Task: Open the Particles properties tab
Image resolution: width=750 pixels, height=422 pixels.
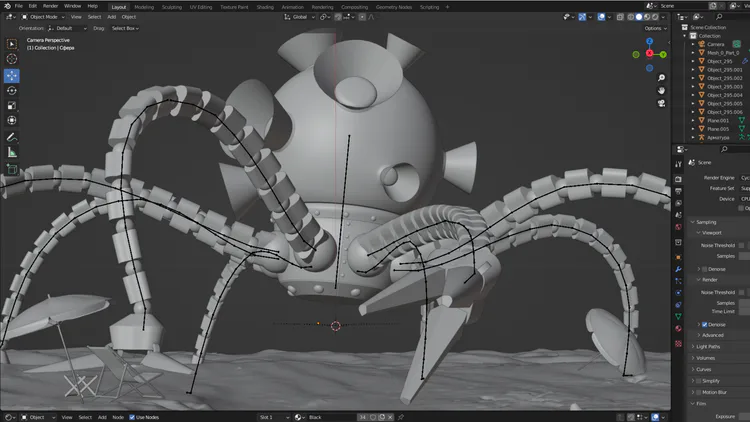Action: [x=678, y=281]
